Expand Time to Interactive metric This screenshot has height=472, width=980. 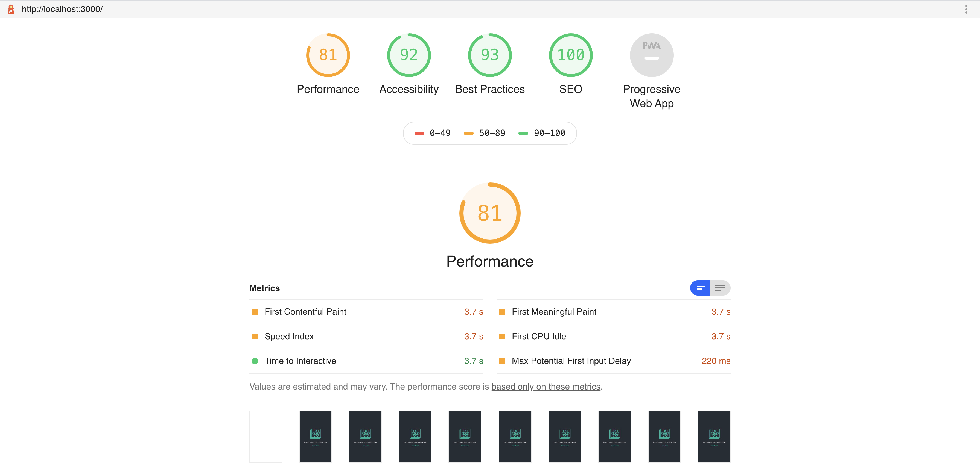pyautogui.click(x=300, y=361)
